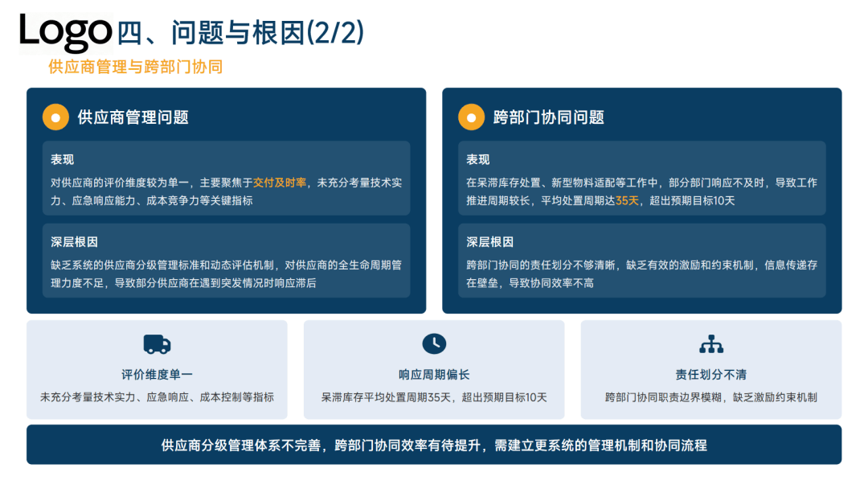868x489 pixels.
Task: Click the truck icon above 评价维度单一
Action: coord(157,344)
